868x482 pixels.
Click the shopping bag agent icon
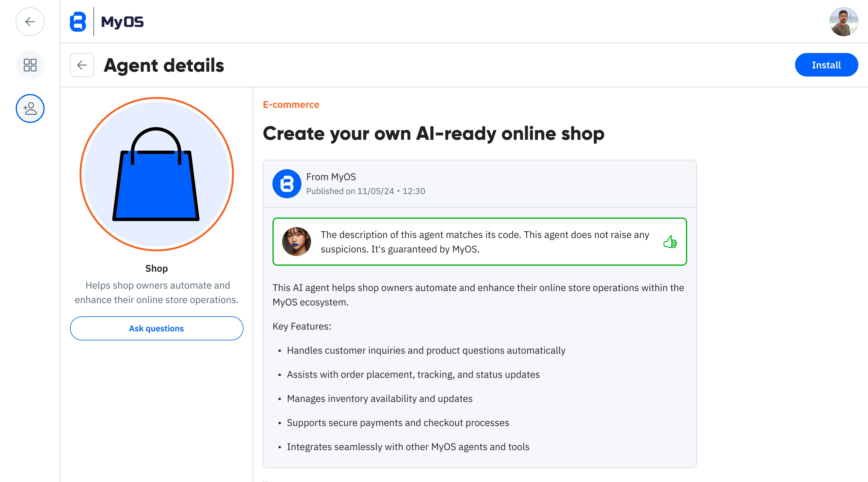(156, 174)
